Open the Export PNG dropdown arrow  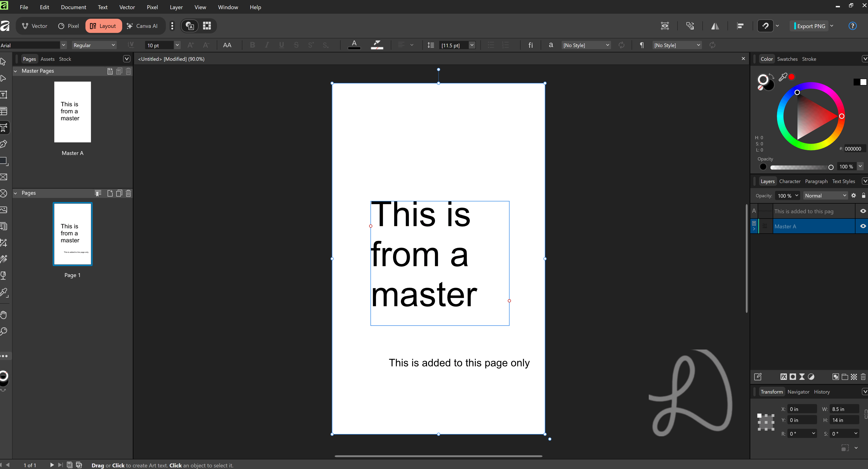[831, 26]
